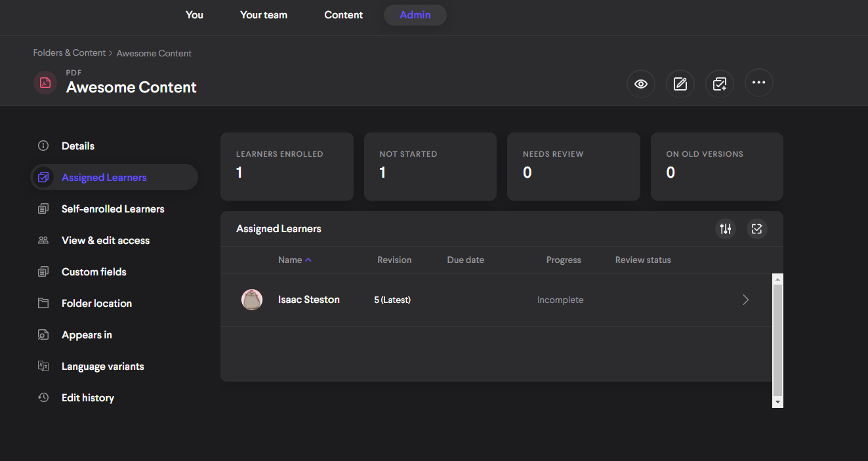This screenshot has height=461, width=868.
Task: Open View & edit access section
Action: coord(106,241)
